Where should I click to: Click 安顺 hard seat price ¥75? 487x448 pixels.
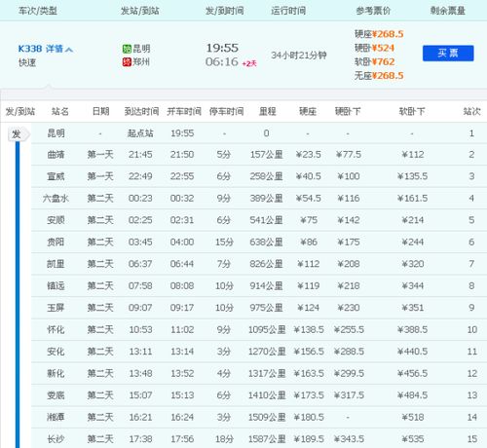tap(309, 220)
